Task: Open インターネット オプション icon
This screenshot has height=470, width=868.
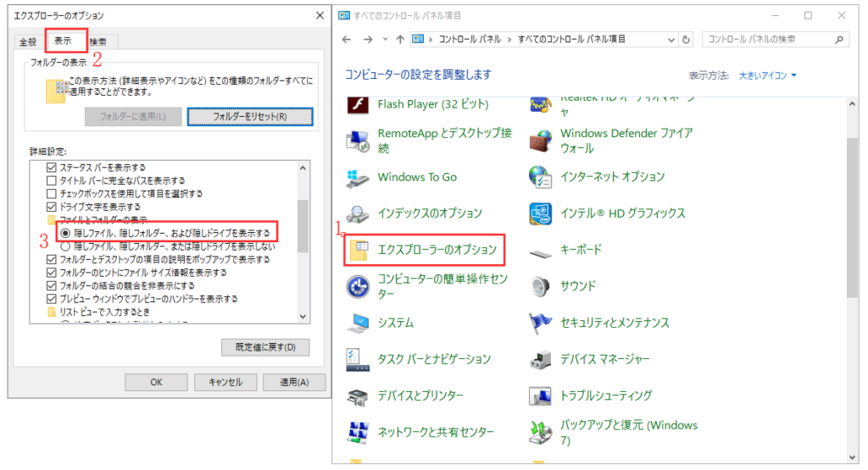Action: (540, 178)
